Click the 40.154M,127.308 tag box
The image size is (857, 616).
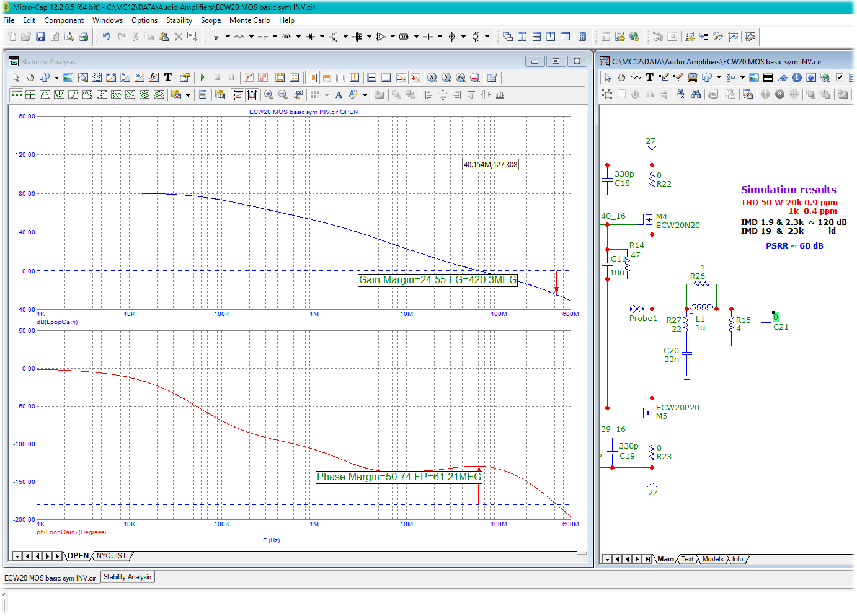491,165
